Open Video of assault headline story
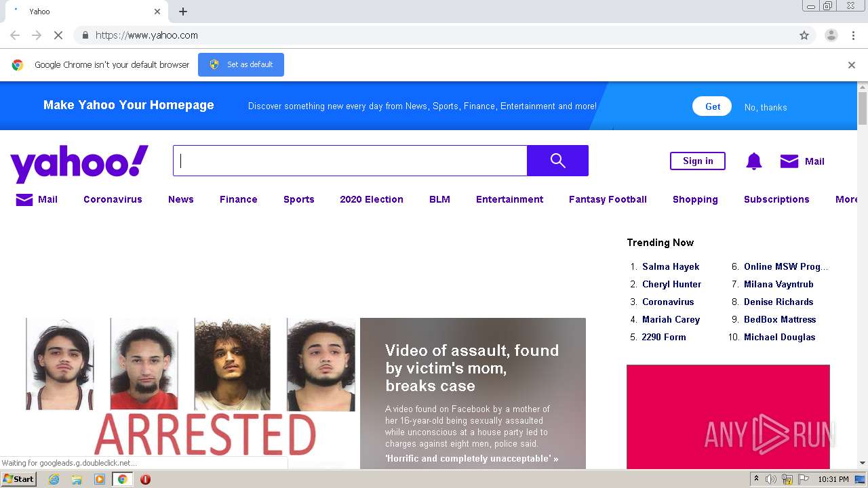The image size is (868, 488). point(472,368)
